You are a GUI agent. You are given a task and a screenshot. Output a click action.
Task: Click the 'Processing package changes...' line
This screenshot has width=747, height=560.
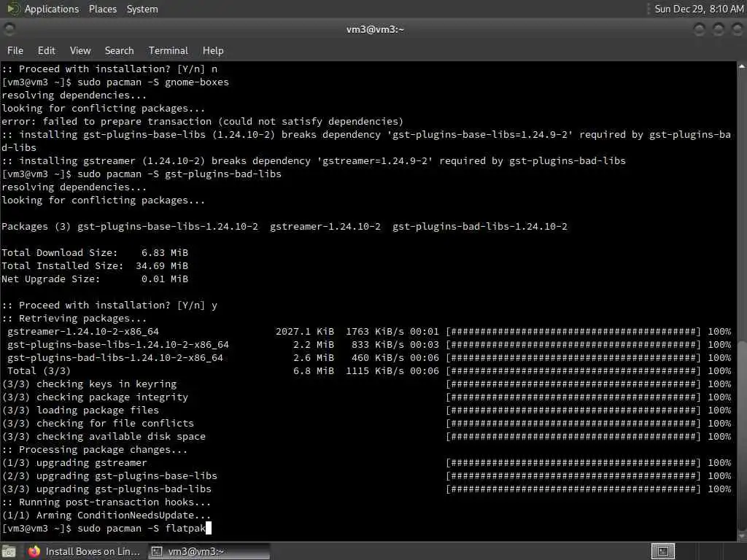(x=94, y=449)
